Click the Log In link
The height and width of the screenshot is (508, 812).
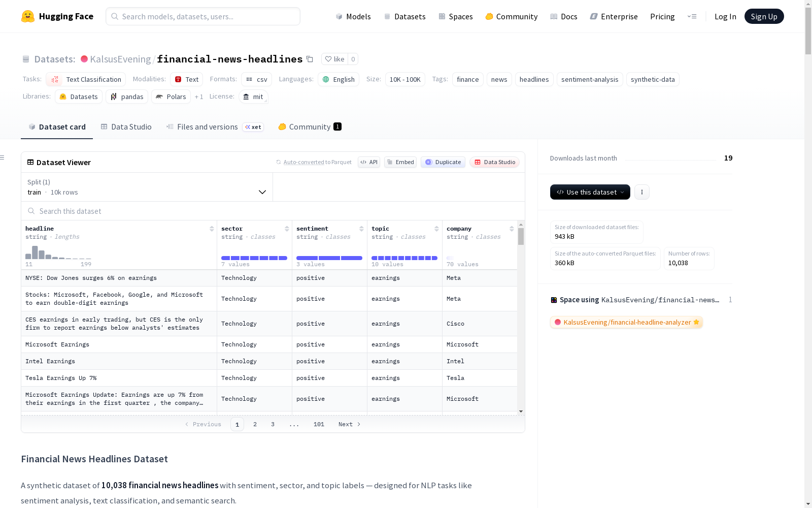click(725, 16)
